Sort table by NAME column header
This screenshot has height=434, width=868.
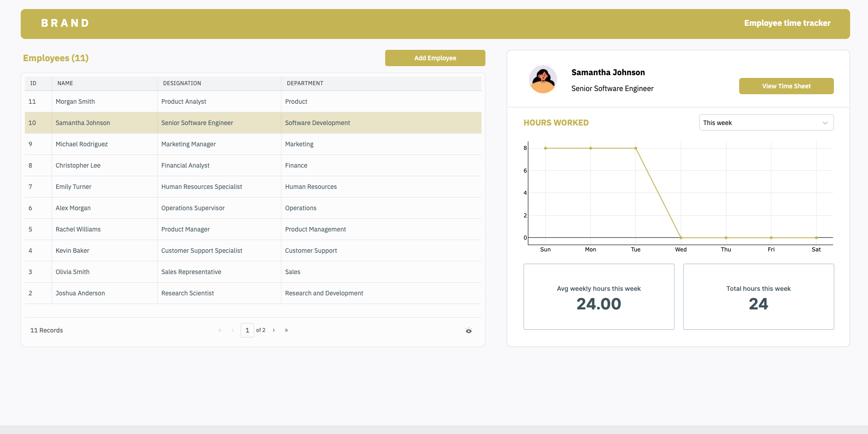(65, 83)
